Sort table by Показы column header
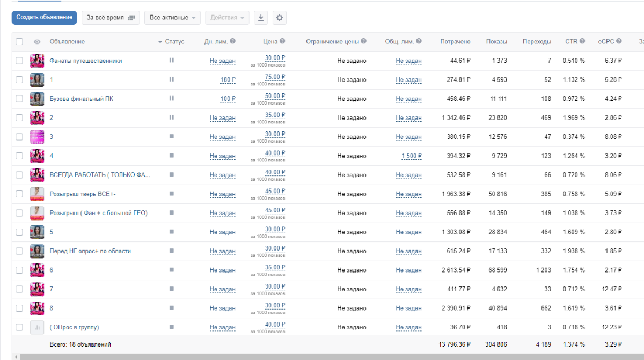This screenshot has height=360, width=644. point(496,41)
